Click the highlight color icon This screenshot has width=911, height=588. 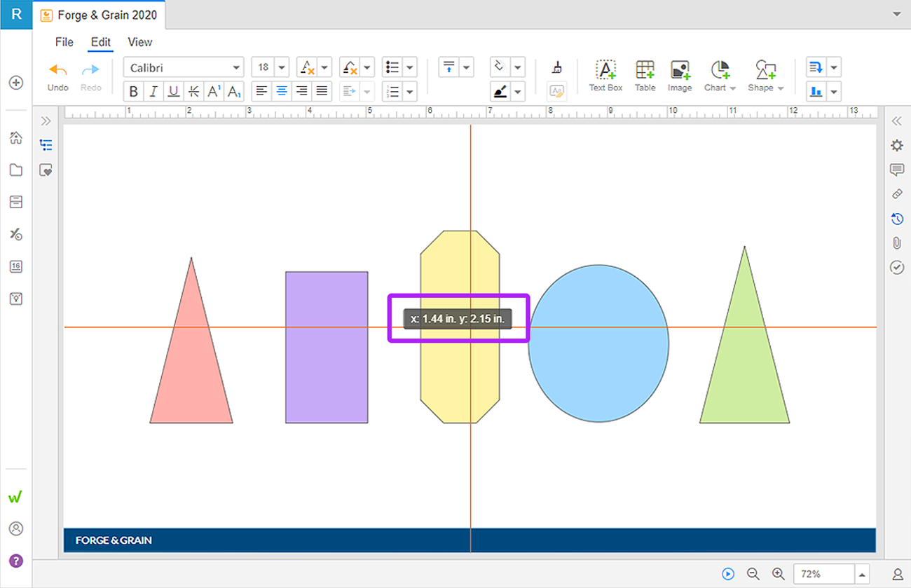pyautogui.click(x=350, y=68)
